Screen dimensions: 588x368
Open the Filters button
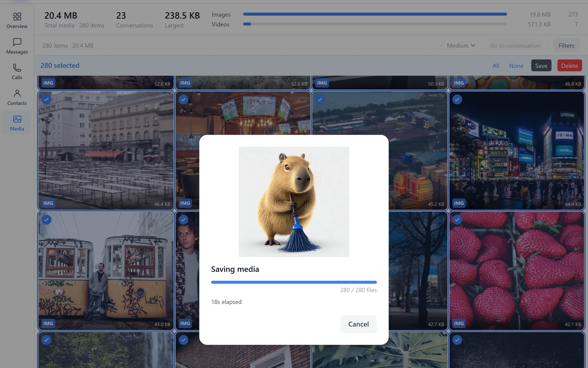(x=566, y=45)
